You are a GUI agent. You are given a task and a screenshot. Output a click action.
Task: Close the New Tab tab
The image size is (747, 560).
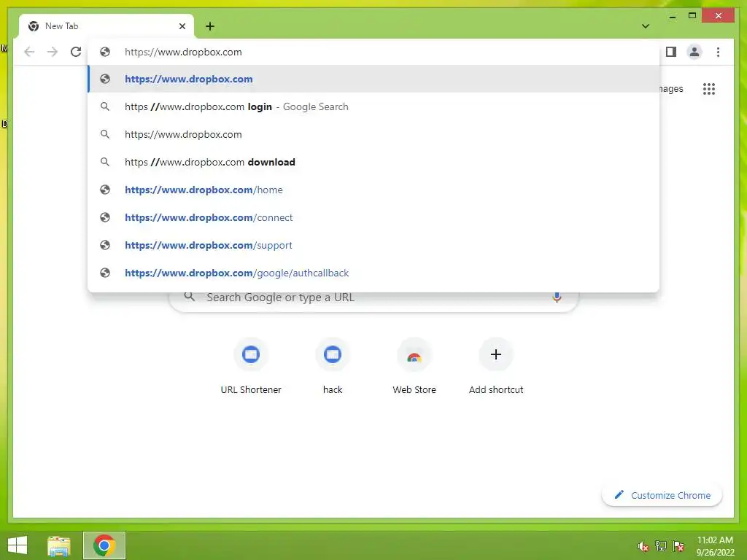(x=182, y=26)
